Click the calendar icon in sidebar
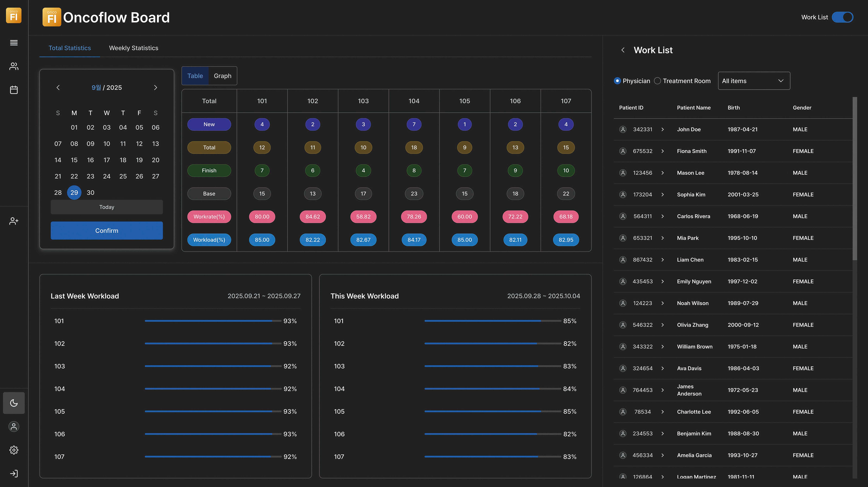The height and width of the screenshot is (487, 868). click(x=14, y=90)
